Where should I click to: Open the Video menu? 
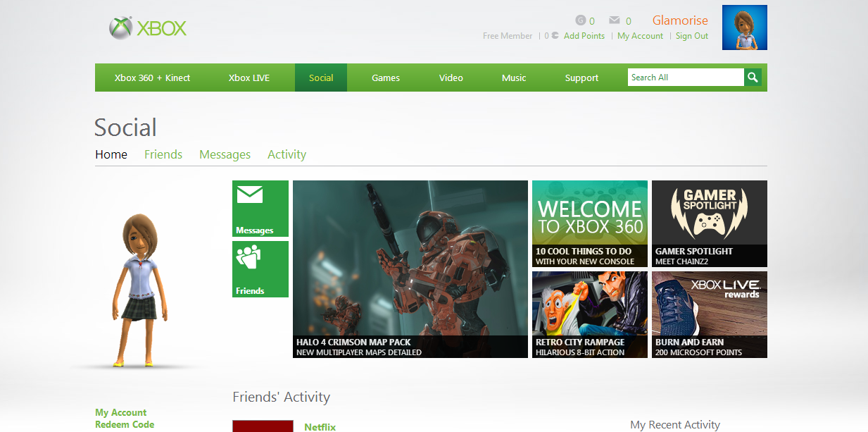tap(451, 78)
